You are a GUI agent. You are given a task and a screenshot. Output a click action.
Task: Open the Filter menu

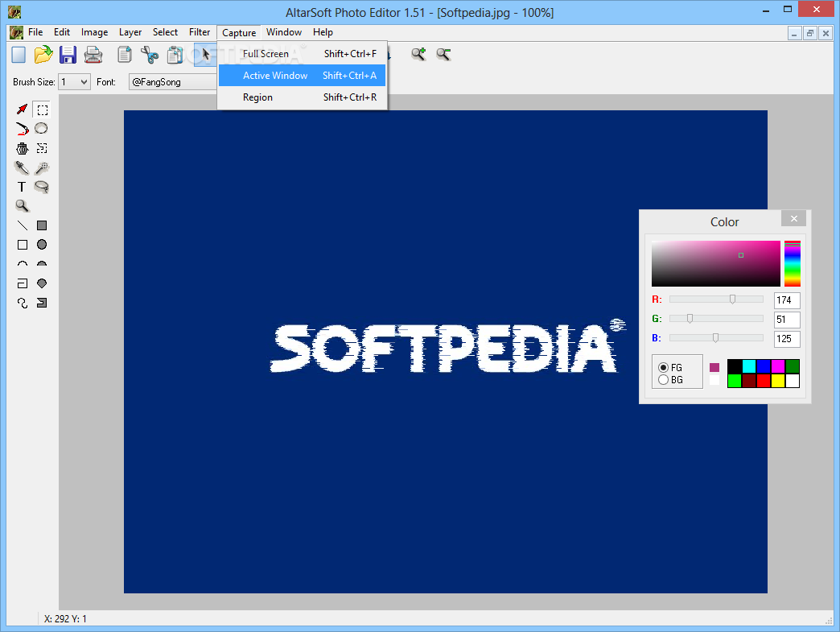(200, 32)
